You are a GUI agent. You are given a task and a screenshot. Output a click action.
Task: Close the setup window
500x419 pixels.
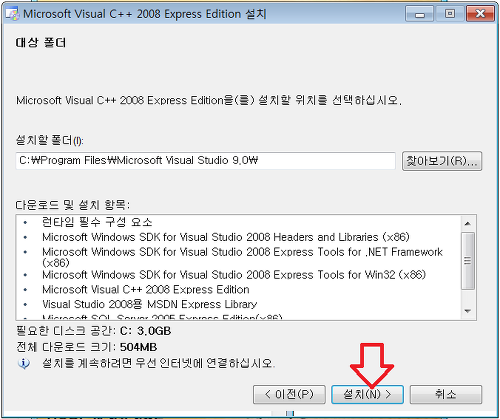click(x=480, y=14)
